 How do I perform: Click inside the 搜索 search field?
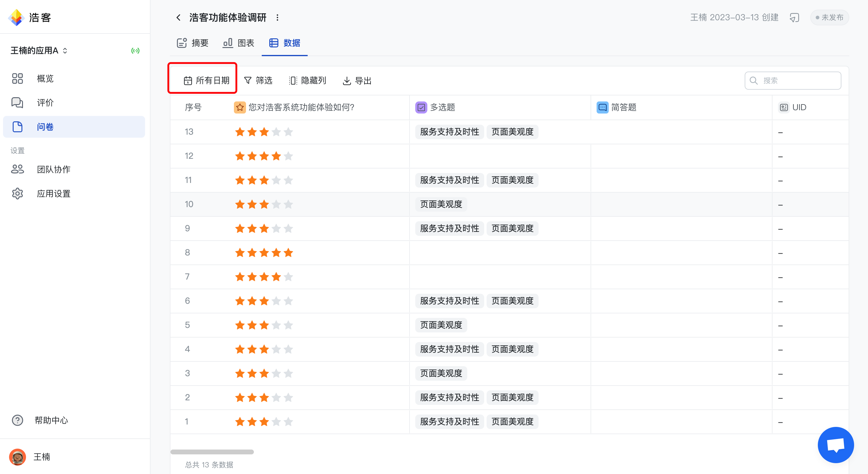[x=792, y=80]
